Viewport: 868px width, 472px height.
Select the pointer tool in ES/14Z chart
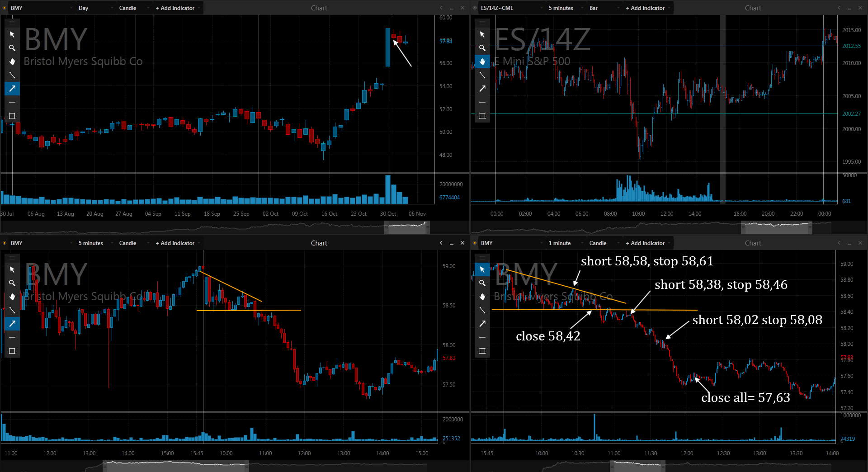(482, 34)
